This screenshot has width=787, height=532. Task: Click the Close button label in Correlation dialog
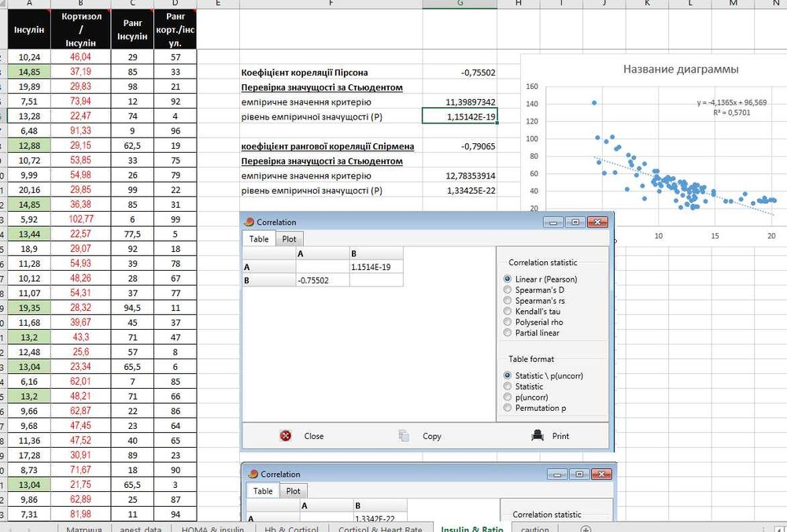(x=314, y=436)
